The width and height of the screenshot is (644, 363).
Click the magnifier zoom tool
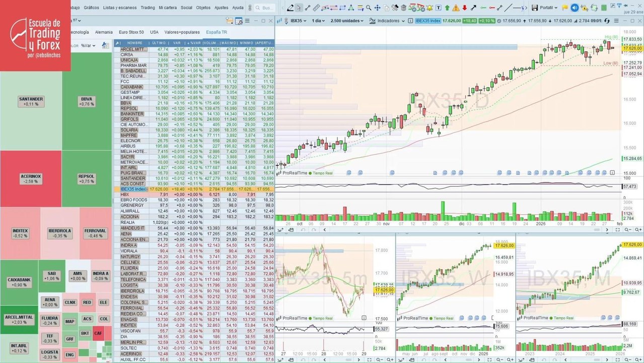point(368,8)
